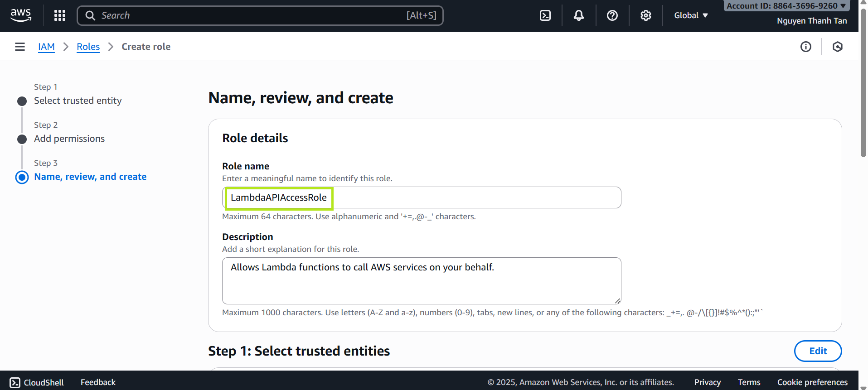868x390 pixels.
Task: Select the Step 3 radio indicator
Action: coord(22,177)
